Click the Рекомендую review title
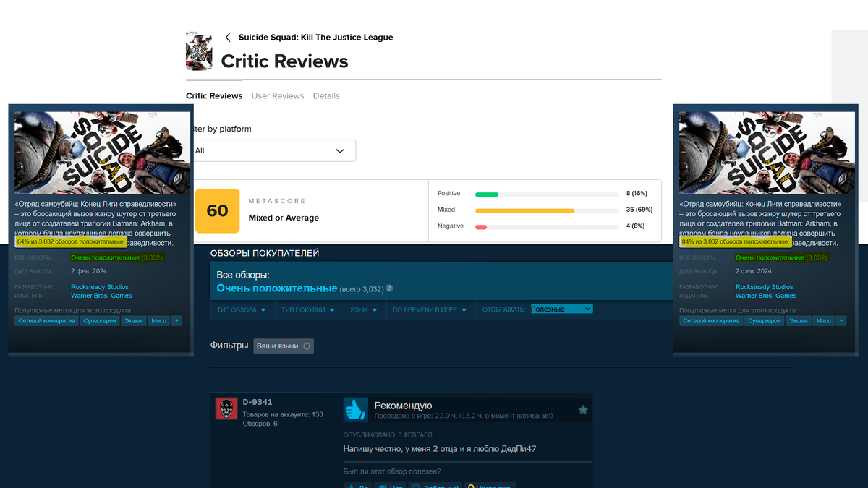This screenshot has width=868, height=488. pos(403,406)
